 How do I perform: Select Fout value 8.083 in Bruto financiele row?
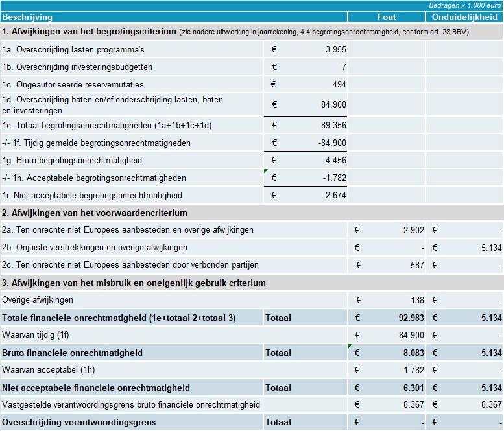coord(413,353)
